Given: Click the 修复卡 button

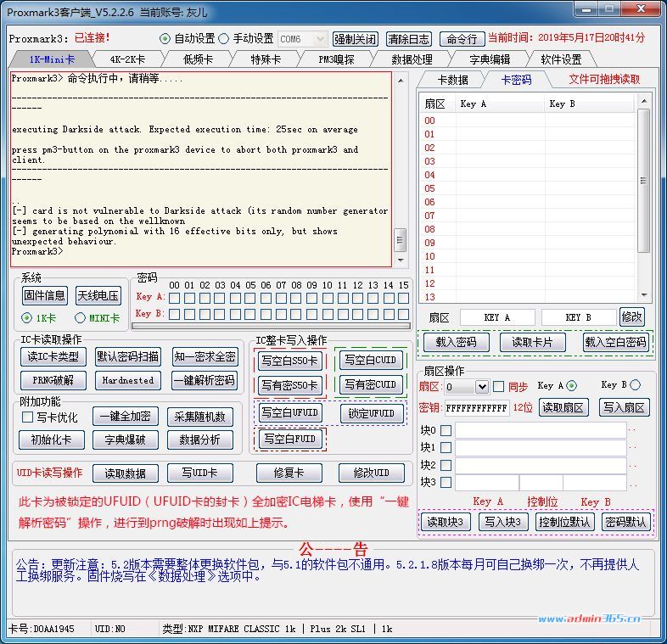Looking at the screenshot, I should (x=289, y=473).
